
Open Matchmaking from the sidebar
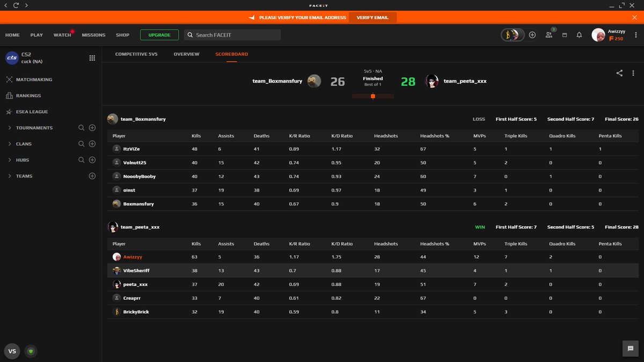pyautogui.click(x=34, y=79)
